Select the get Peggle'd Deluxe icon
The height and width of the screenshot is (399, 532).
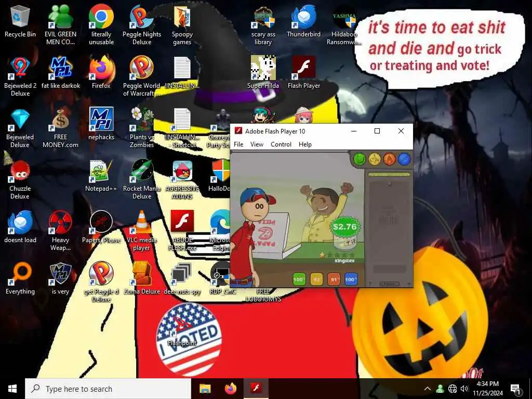(x=101, y=282)
